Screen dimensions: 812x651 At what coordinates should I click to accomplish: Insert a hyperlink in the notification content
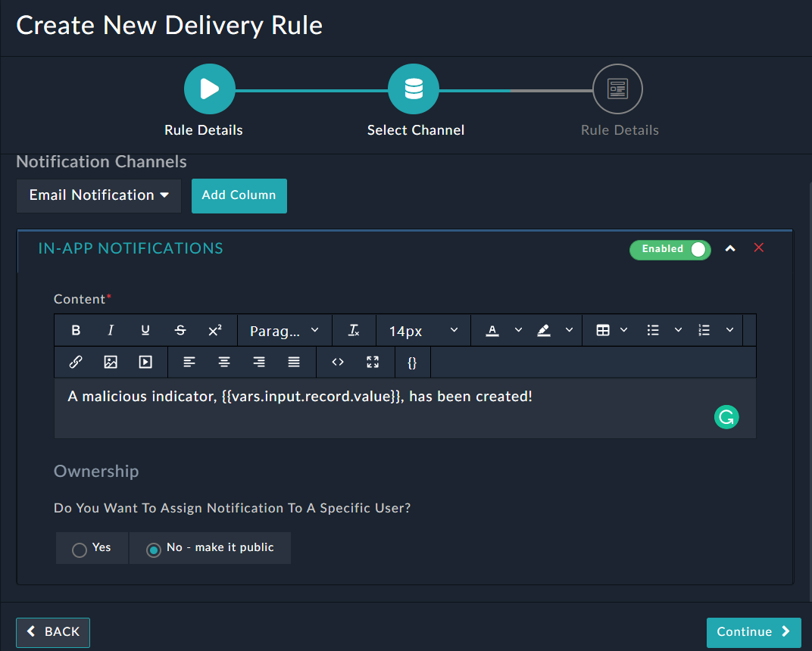(74, 362)
